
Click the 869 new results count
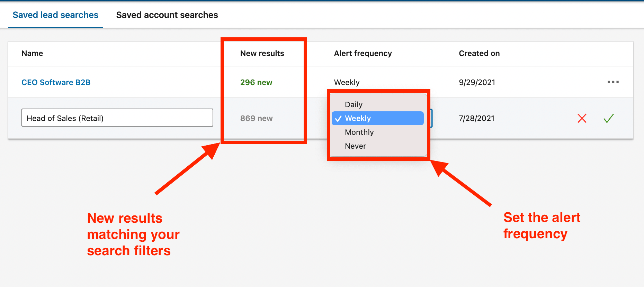(256, 118)
